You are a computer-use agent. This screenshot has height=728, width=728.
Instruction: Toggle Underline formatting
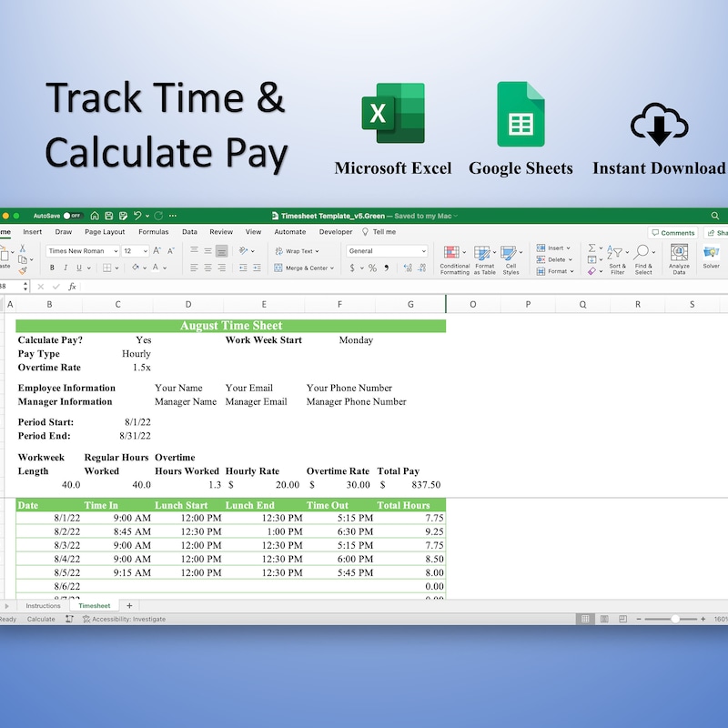79,268
